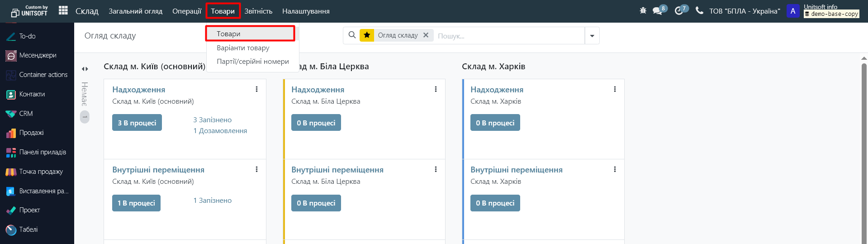Image resolution: width=868 pixels, height=244 pixels.
Task: Open Container actions in sidebar
Action: (37, 75)
